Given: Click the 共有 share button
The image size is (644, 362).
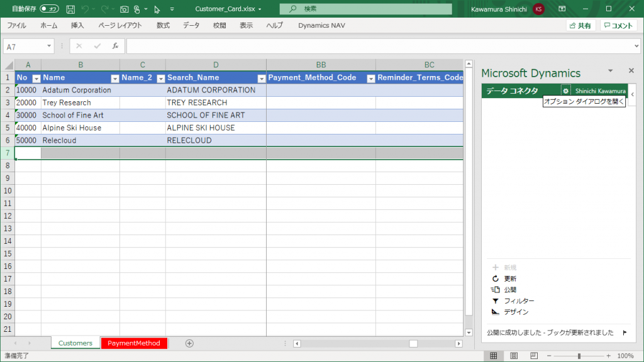Looking at the screenshot, I should (580, 25).
